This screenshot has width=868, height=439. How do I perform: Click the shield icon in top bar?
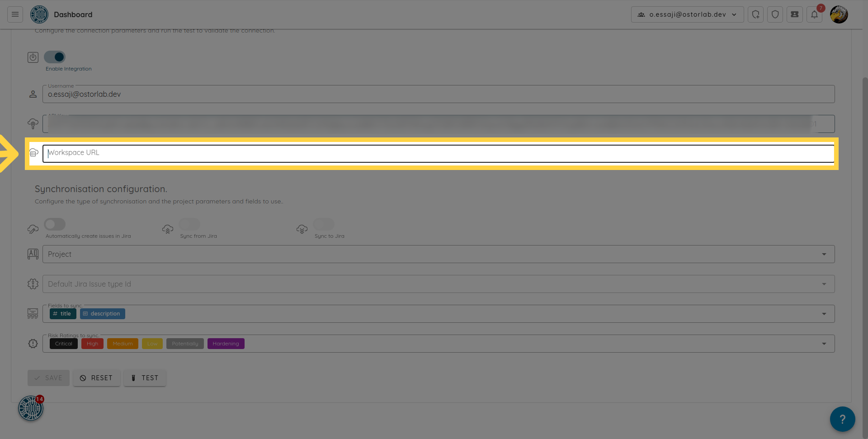pyautogui.click(x=775, y=14)
